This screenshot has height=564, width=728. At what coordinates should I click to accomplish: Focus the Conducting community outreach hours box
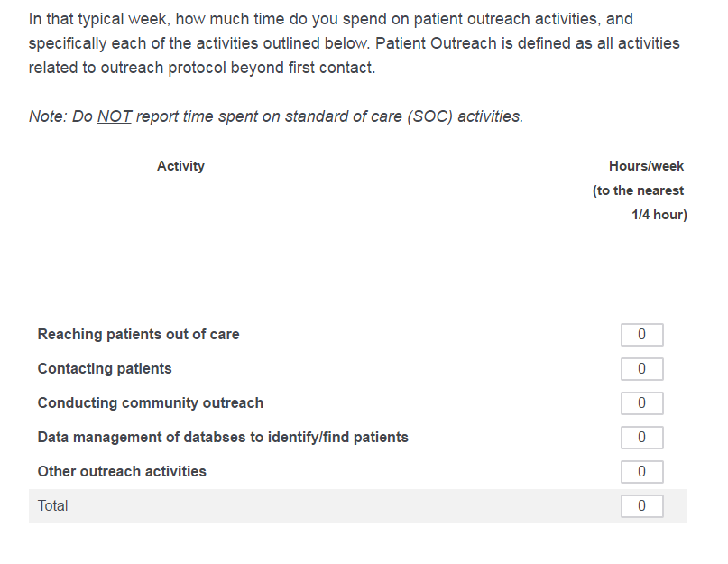641,403
